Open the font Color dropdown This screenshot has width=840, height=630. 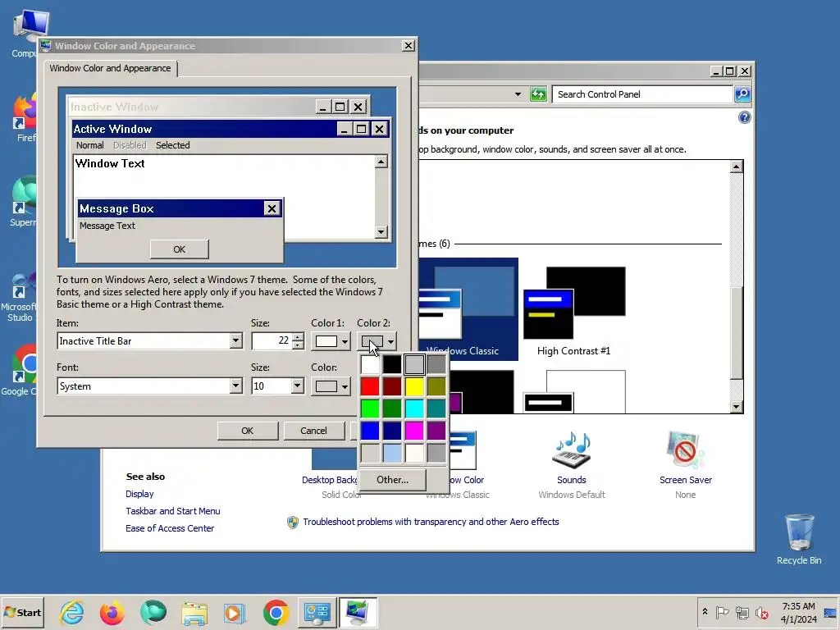click(x=331, y=386)
